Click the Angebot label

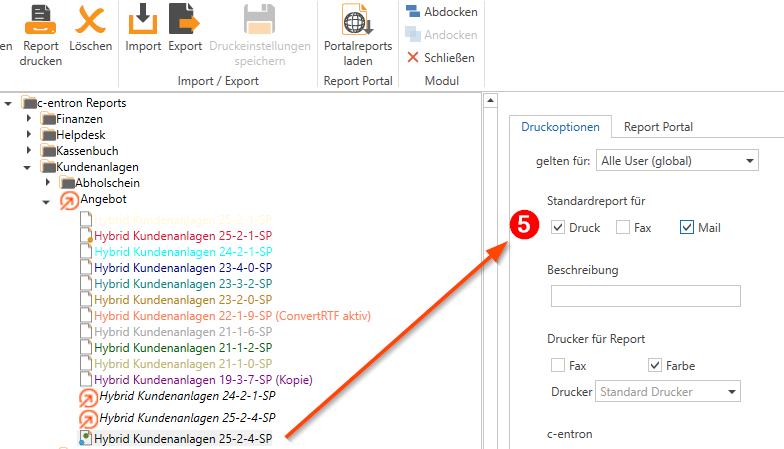103,199
